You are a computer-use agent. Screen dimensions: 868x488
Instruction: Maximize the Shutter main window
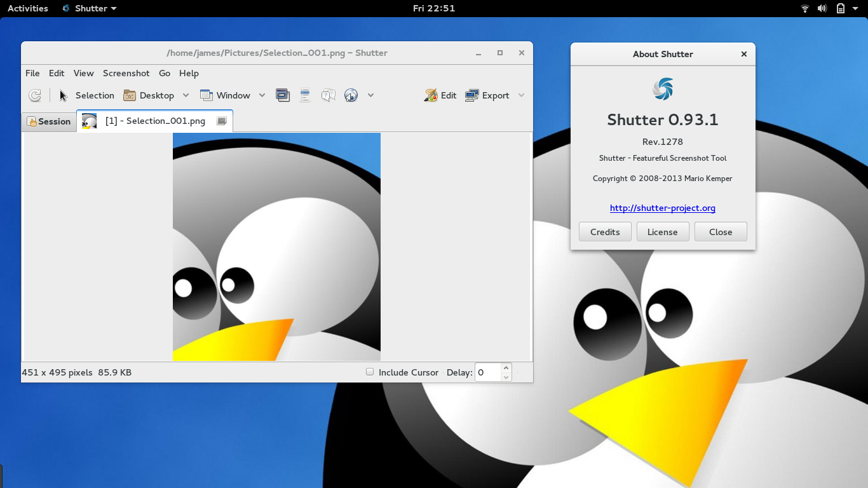[500, 53]
